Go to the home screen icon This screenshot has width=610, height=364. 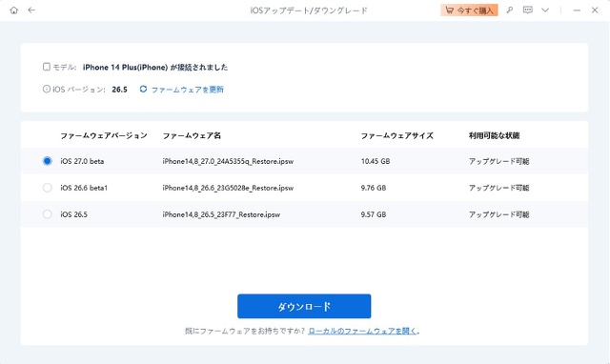coord(14,10)
